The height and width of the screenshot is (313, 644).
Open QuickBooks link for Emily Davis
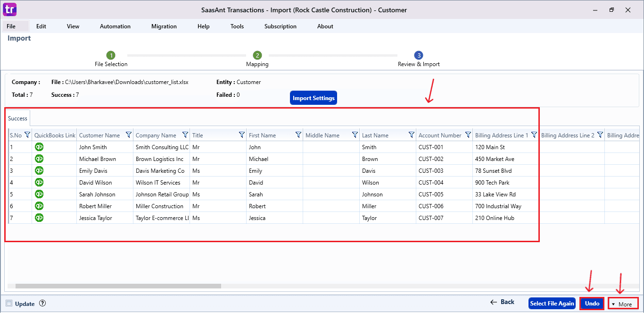[39, 170]
